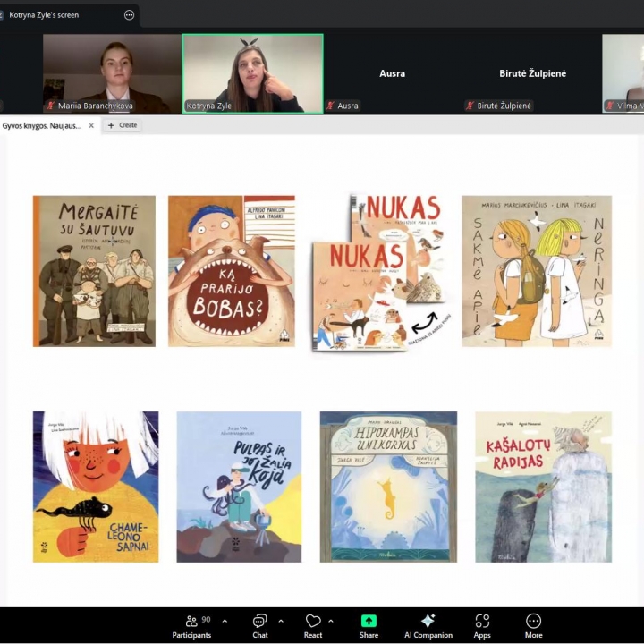Open the Apps menu
This screenshot has width=644, height=644.
click(482, 623)
